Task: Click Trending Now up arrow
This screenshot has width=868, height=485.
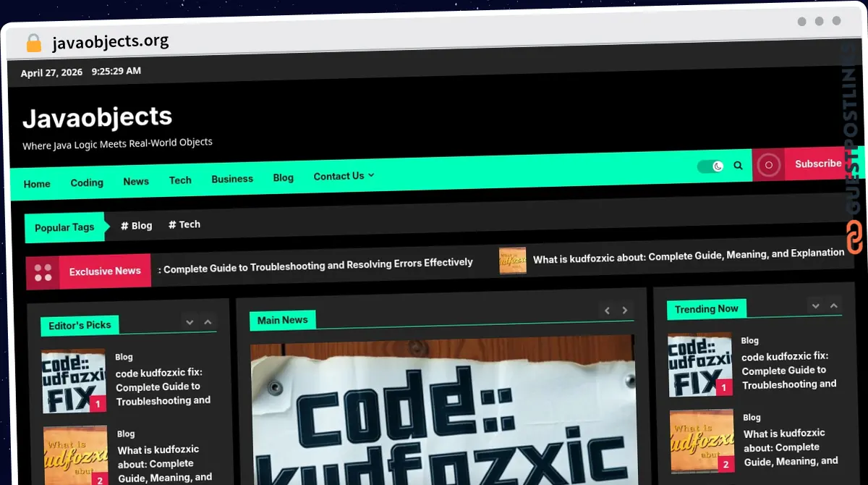Action: tap(834, 306)
